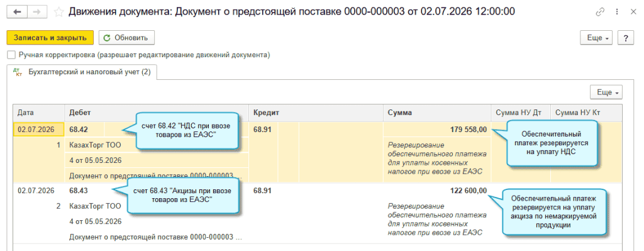Open help with the question mark button

click(626, 38)
